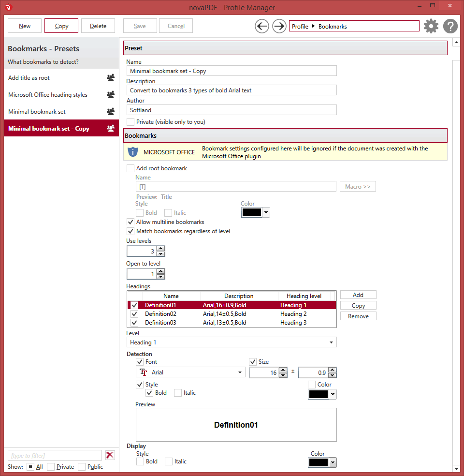Click Copy button beside Headings list
This screenshot has height=476, width=464.
(358, 305)
